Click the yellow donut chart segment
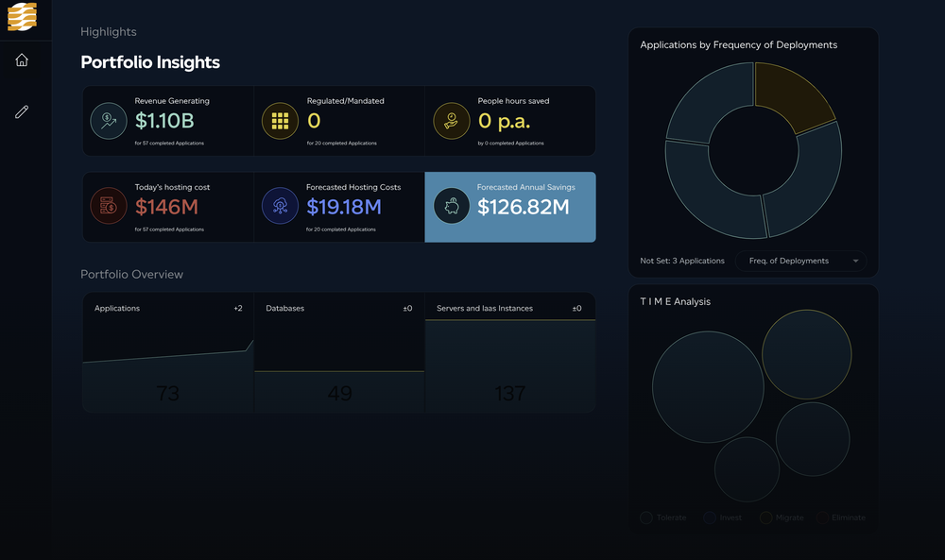The image size is (945, 560). pyautogui.click(x=790, y=96)
